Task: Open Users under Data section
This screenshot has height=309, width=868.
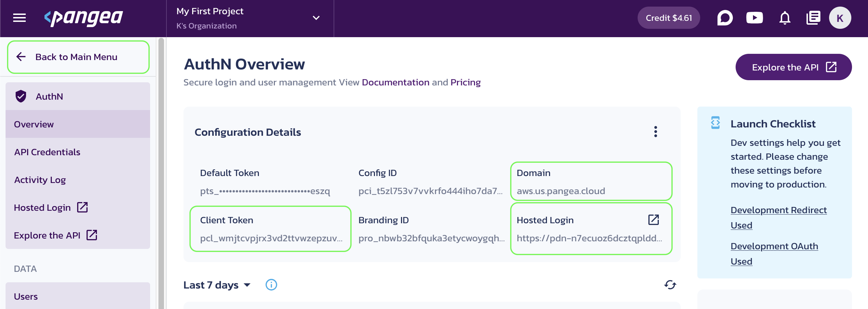Action: point(78,296)
